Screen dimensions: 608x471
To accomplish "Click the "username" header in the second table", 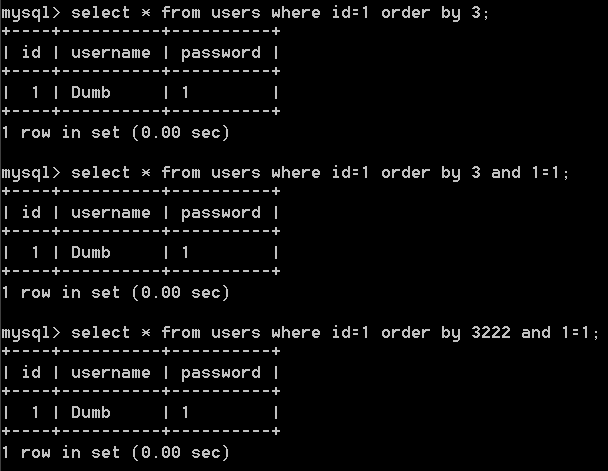I will pos(111,213).
